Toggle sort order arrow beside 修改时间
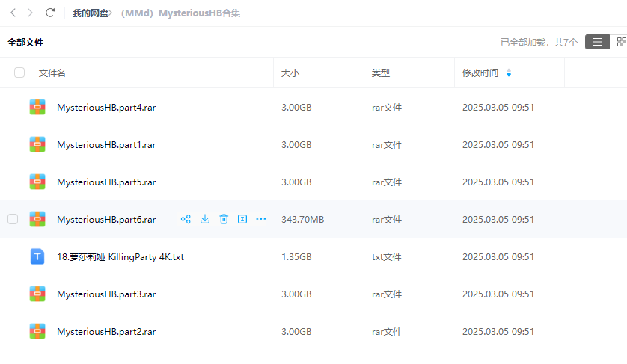Screen dimensions: 627x364 click(509, 73)
